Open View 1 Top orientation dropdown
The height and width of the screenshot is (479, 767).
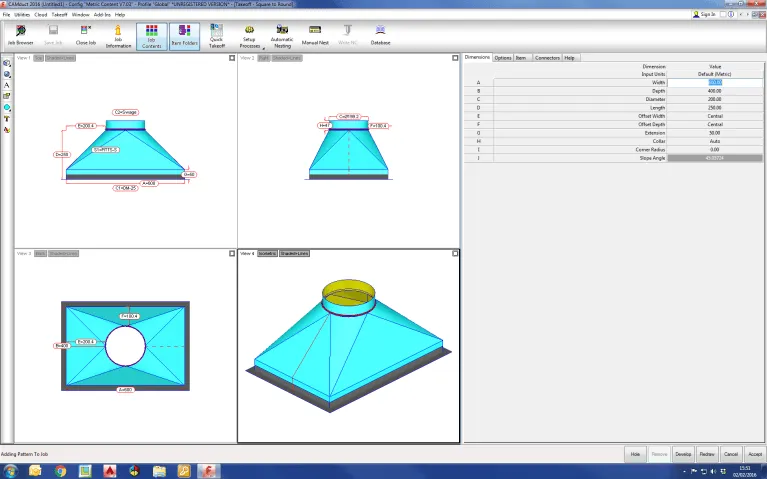coord(38,58)
